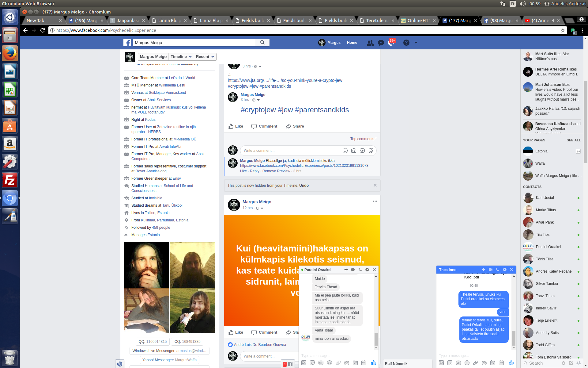Open the Quick Help question mark icon

click(x=406, y=43)
